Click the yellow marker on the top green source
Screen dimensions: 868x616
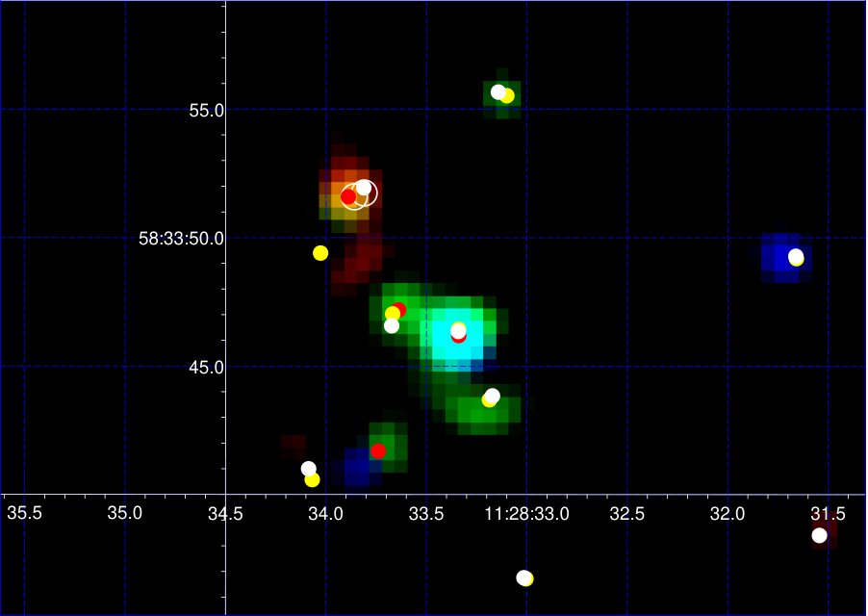click(507, 96)
